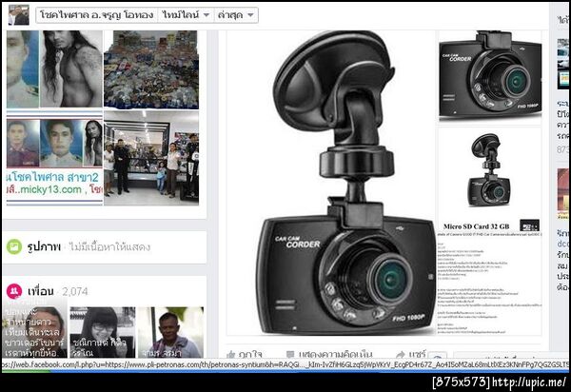Open the เพื่อน friends list heading
571x392 pixels.
40,291
